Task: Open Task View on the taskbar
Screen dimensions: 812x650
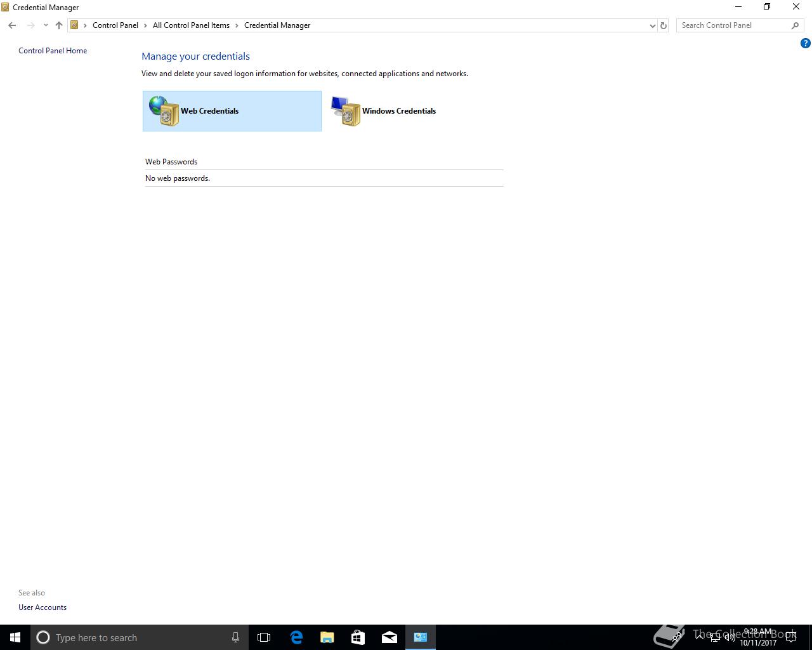Action: (x=264, y=637)
